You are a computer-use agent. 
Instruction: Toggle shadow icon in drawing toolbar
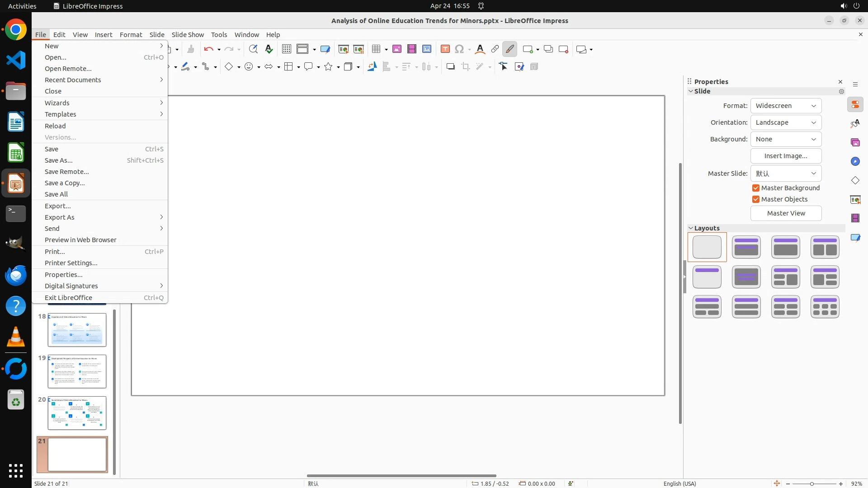[x=450, y=67]
